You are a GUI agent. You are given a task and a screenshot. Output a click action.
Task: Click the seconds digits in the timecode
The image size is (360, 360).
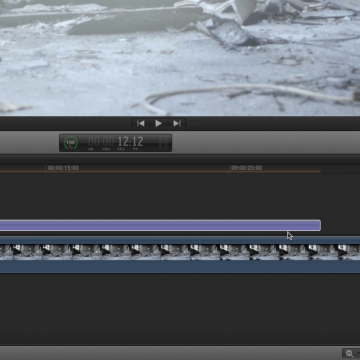123,142
